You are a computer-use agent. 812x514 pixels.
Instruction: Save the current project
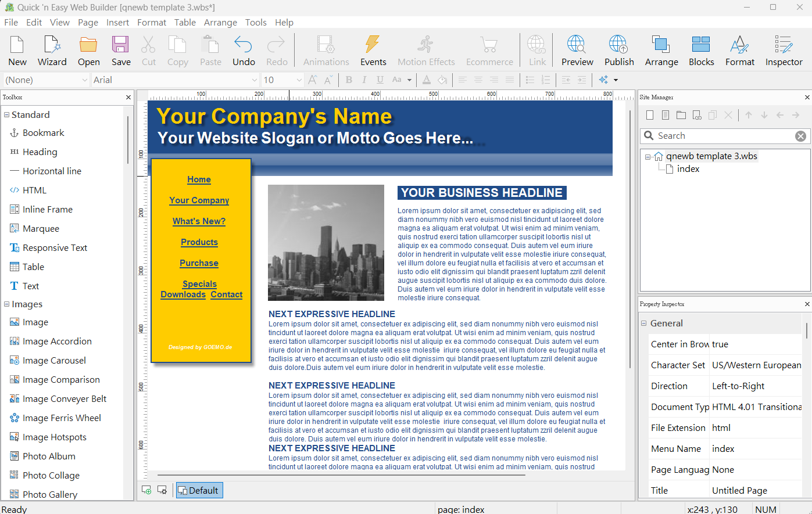[121, 51]
